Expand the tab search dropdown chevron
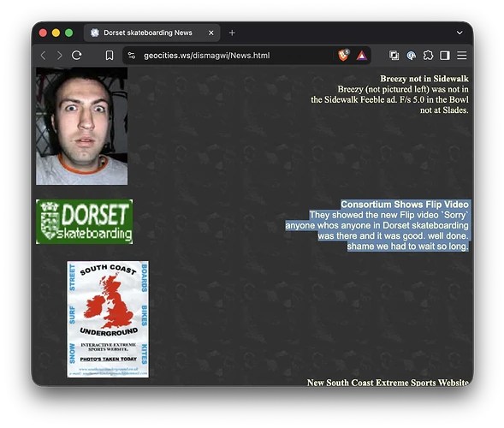The width and height of the screenshot is (504, 428). pos(460,33)
